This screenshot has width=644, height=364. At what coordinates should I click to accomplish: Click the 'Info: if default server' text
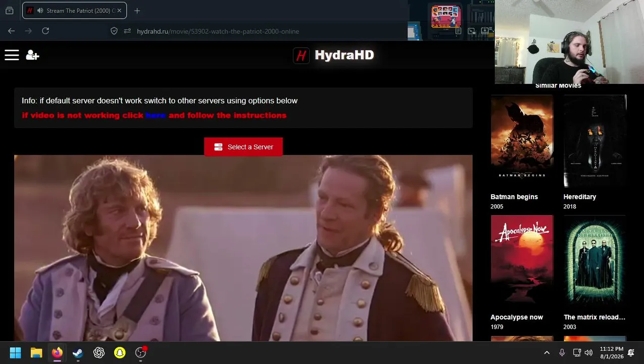160,101
